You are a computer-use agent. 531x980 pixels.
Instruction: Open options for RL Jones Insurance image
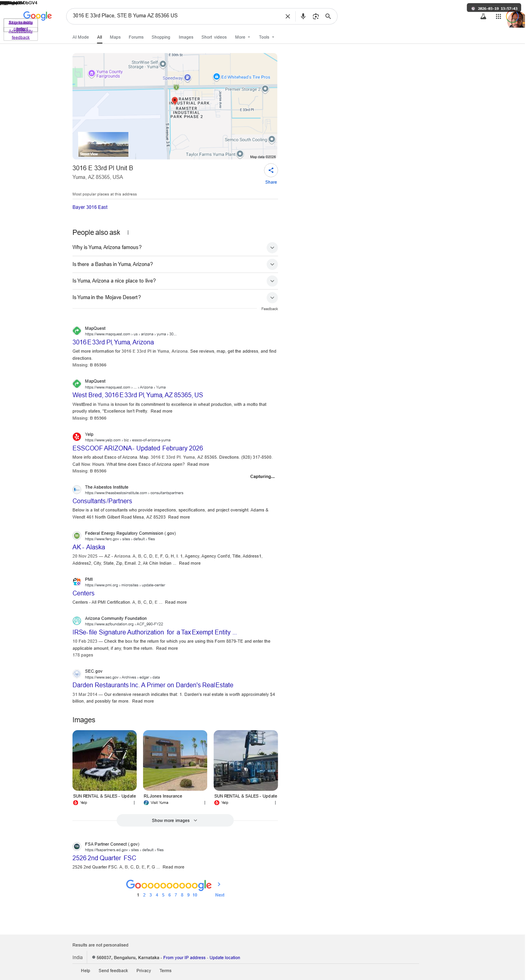pos(204,803)
